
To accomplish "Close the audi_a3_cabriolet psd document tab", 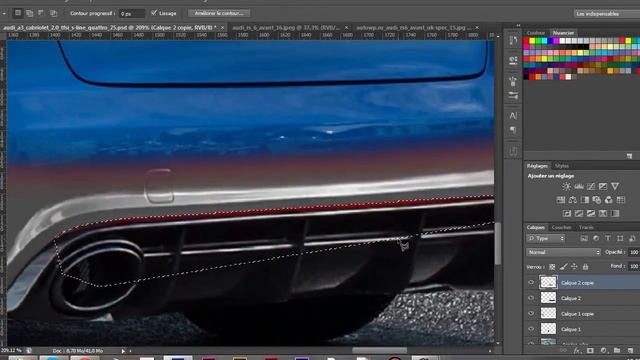I will pos(222,28).
